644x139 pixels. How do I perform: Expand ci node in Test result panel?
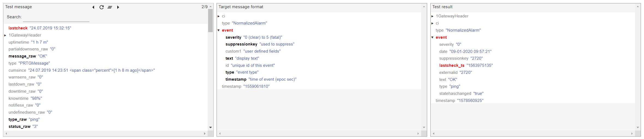[433, 23]
